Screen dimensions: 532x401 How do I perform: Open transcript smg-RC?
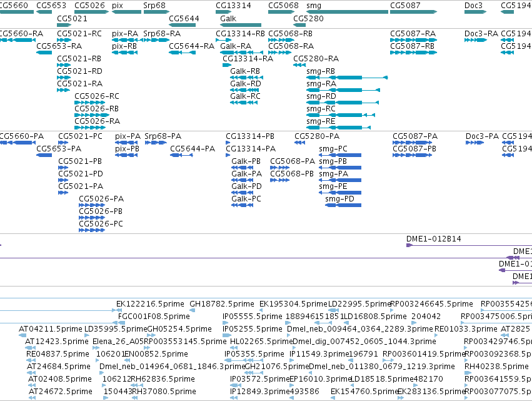click(x=341, y=116)
